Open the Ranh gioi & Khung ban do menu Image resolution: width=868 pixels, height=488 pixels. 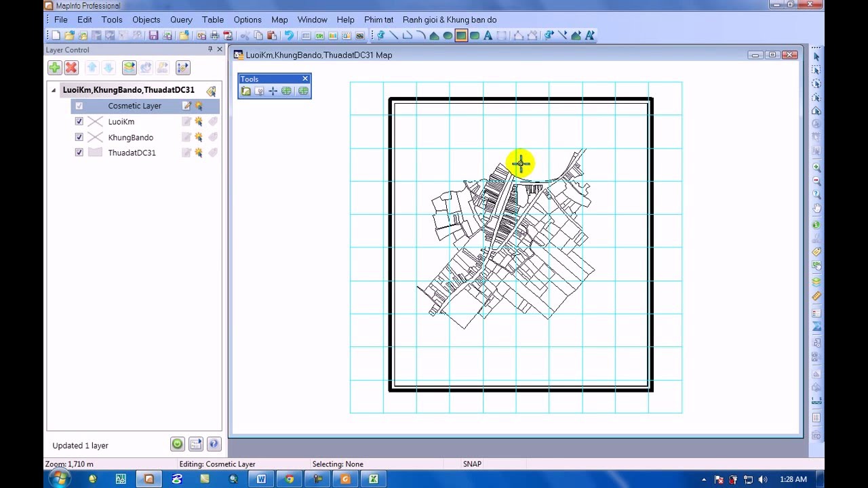[450, 20]
